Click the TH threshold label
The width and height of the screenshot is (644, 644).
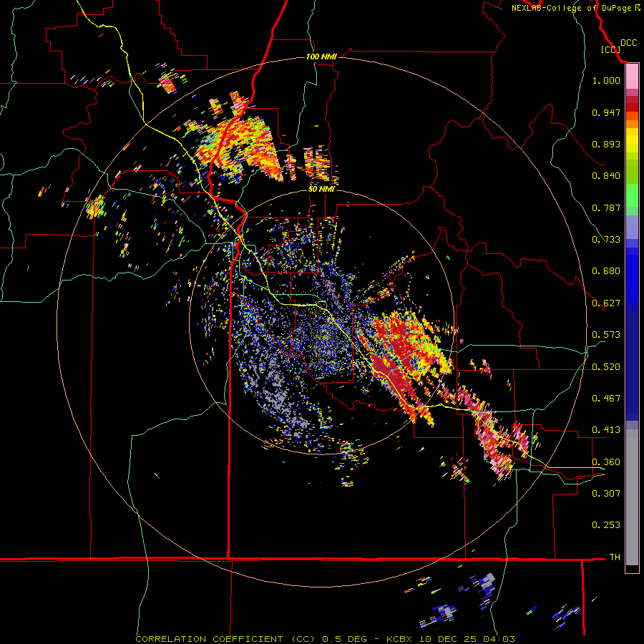(x=615, y=557)
